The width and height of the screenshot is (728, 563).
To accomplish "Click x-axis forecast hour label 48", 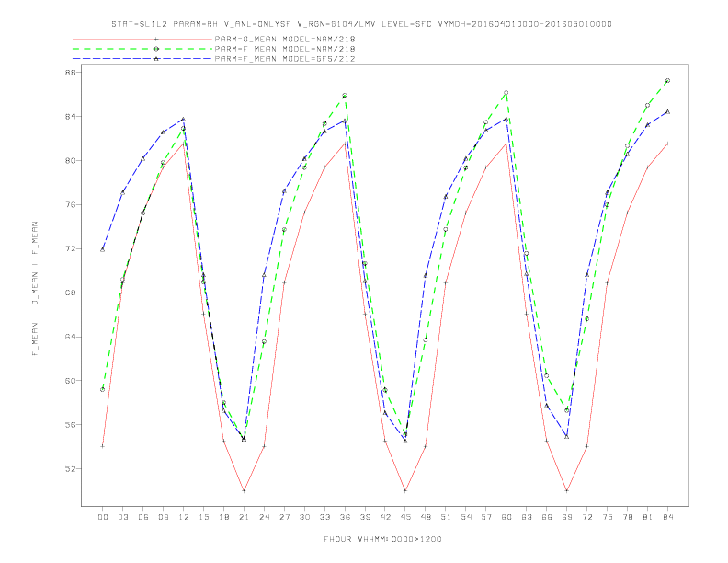I will [x=426, y=517].
